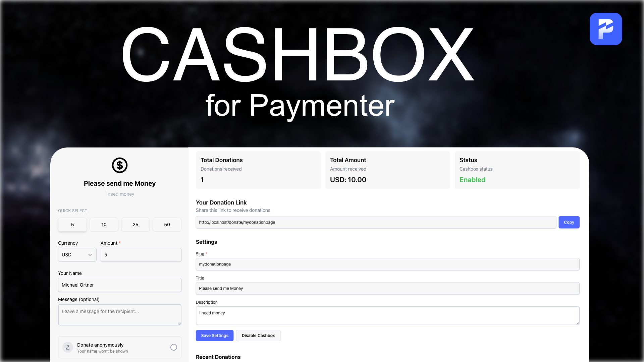Quick select amount 5
Viewport: 644px width, 362px height.
coord(72,225)
